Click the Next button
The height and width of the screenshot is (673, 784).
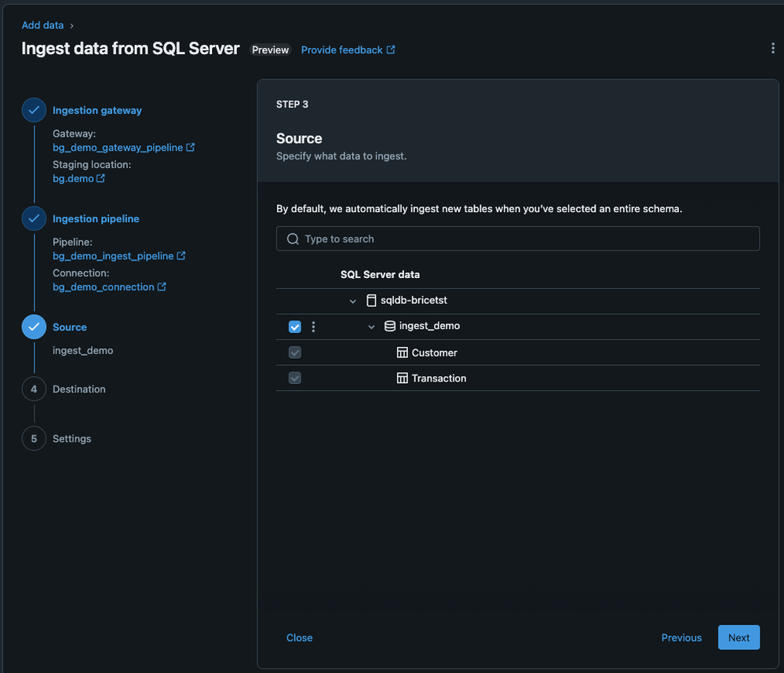click(x=738, y=638)
